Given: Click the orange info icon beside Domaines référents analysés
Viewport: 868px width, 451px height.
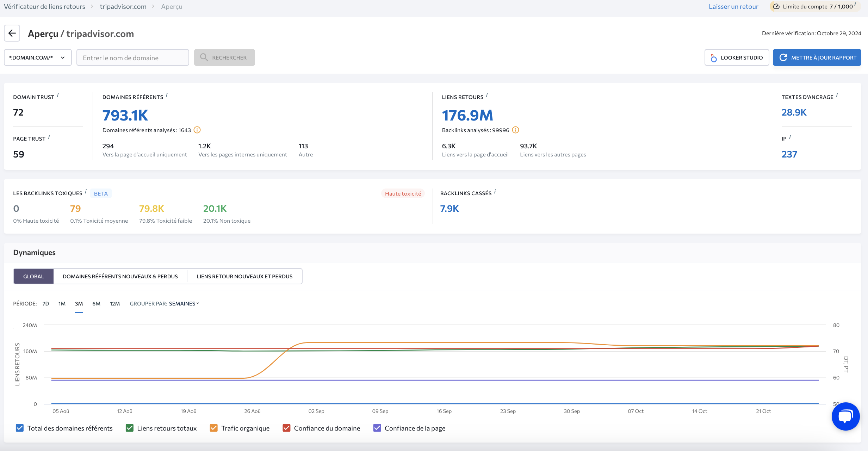Looking at the screenshot, I should [x=197, y=130].
